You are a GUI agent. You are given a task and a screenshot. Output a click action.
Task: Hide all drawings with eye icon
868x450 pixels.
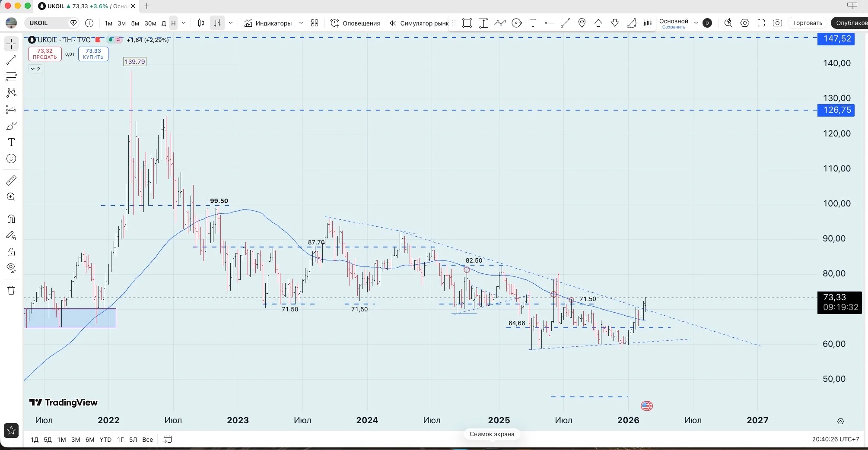(x=11, y=268)
